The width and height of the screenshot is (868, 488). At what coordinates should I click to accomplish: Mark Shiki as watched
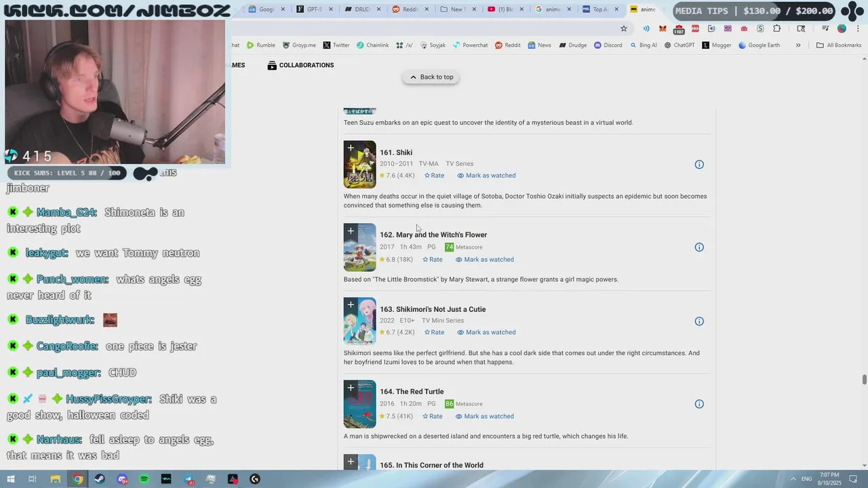point(486,176)
